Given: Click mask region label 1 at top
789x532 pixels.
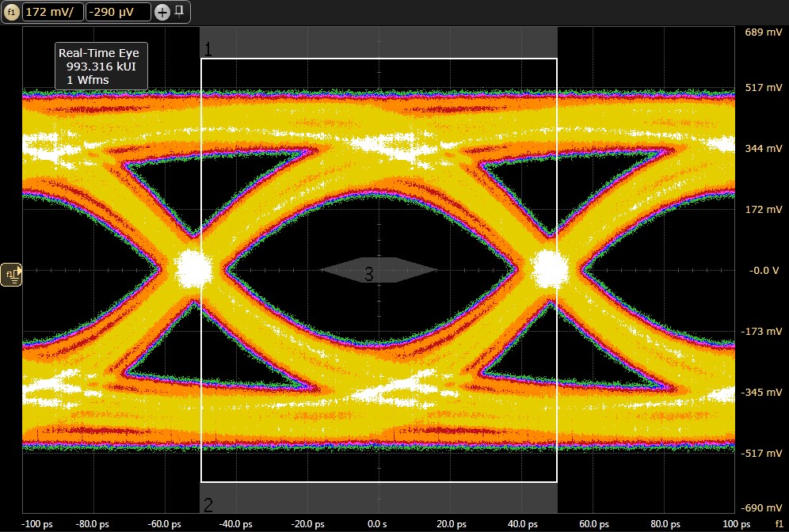Looking at the screenshot, I should pos(208,49).
